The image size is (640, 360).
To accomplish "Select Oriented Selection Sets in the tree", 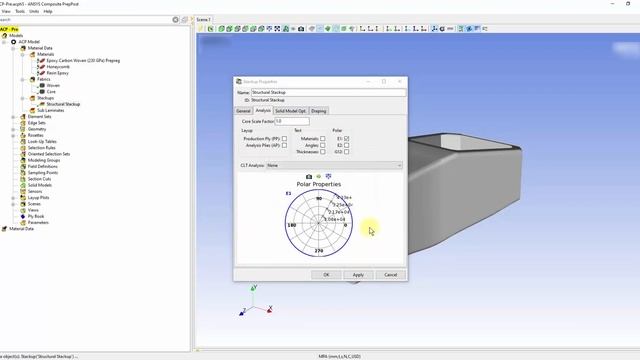I will tap(49, 154).
